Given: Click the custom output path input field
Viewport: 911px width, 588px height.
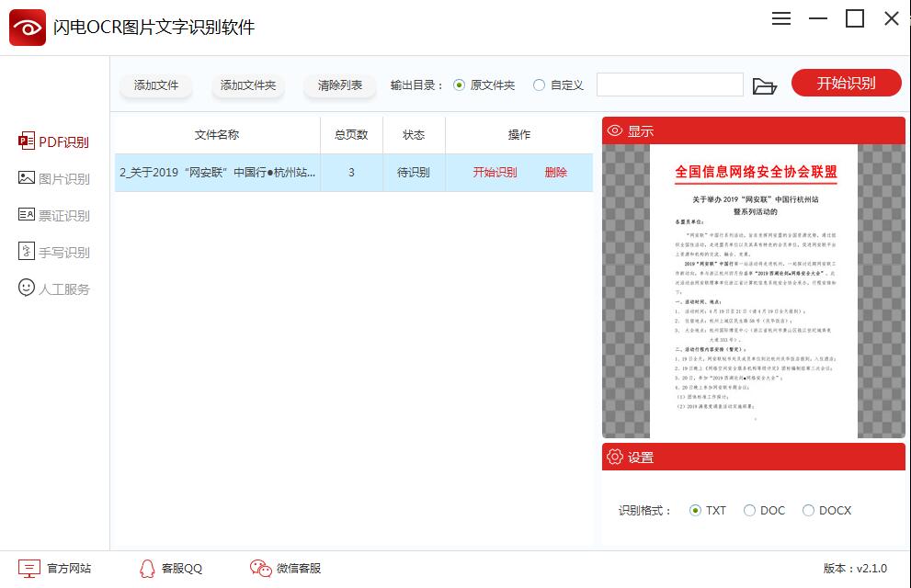Looking at the screenshot, I should point(670,84).
